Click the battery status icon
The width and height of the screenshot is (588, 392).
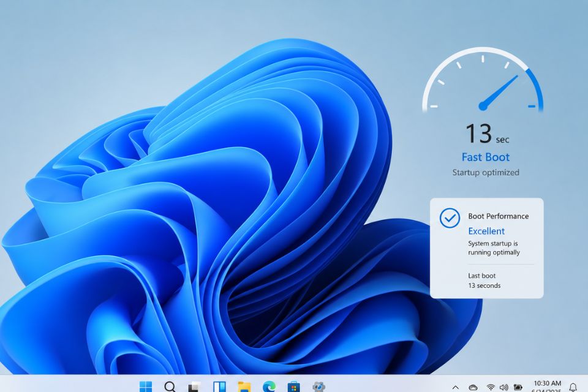click(518, 387)
